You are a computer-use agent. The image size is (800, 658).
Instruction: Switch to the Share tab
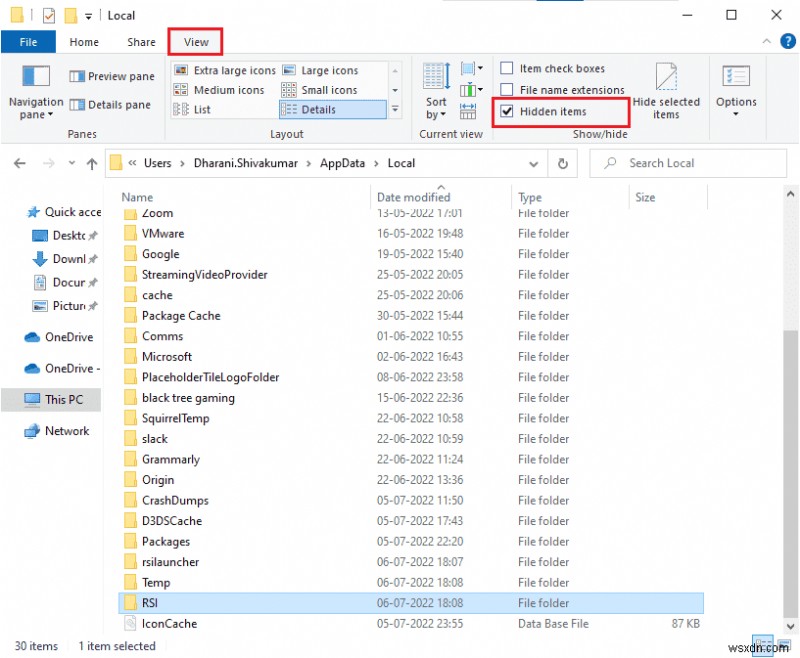[x=141, y=42]
